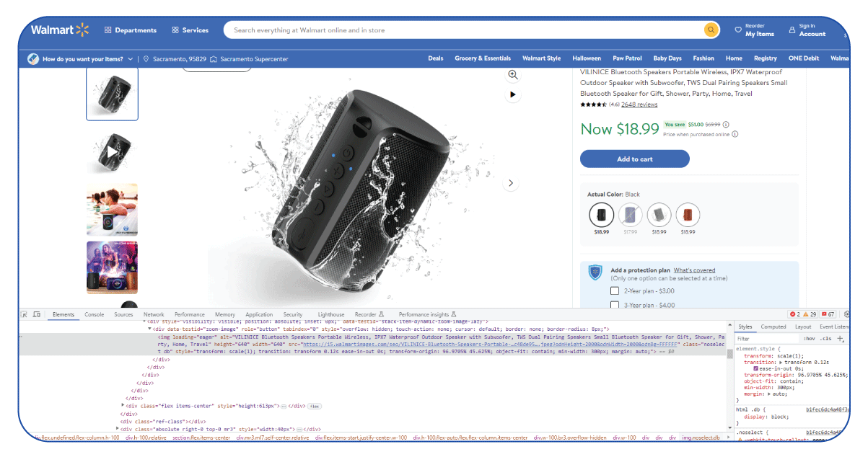Click the protection plan shield icon

(595, 272)
